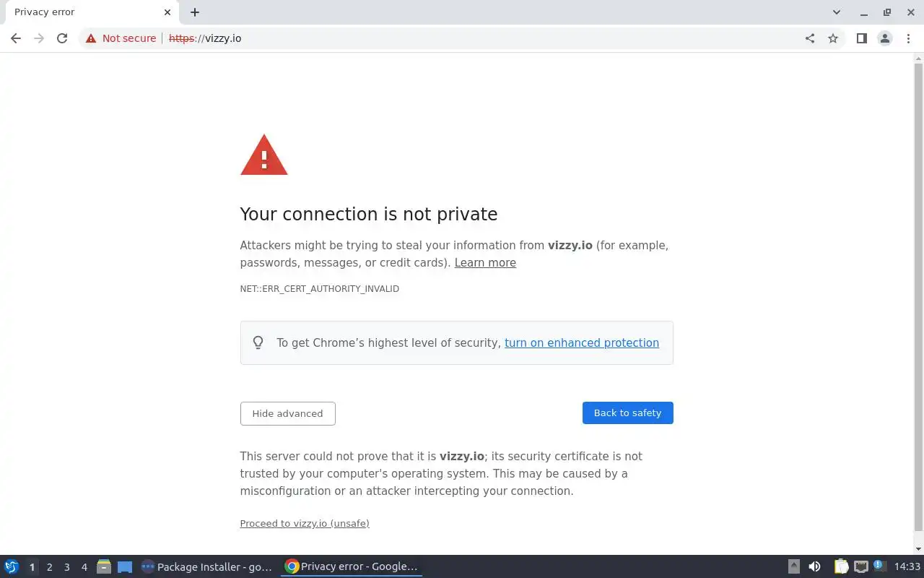Viewport: 924px width, 578px height.
Task: Open the clipboard manager tray icon
Action: tap(841, 566)
